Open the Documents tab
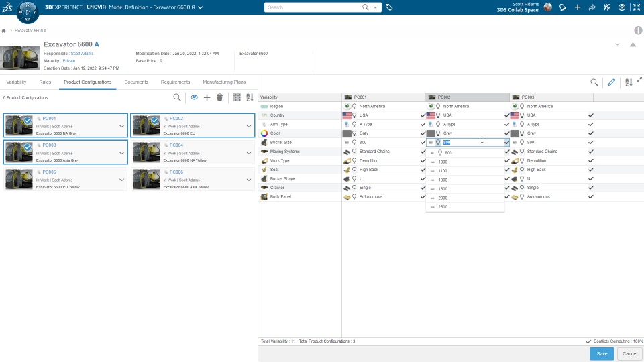Image resolution: width=644 pixels, height=362 pixels. (136, 82)
